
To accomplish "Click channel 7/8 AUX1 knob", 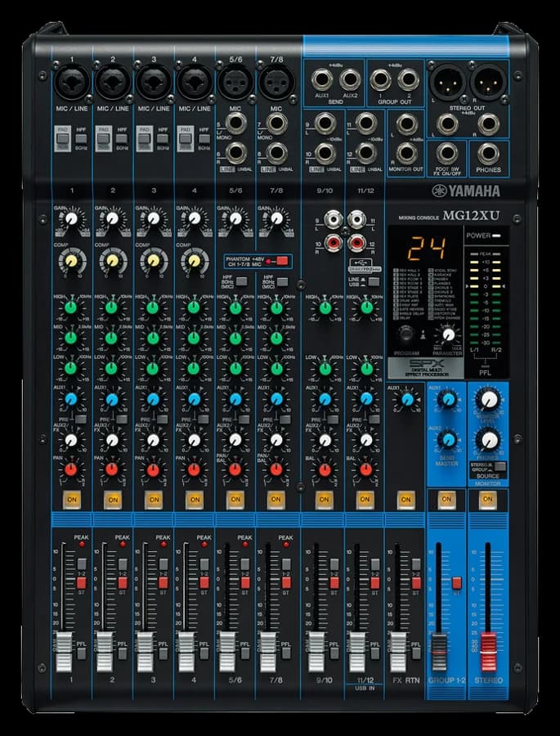I will click(x=276, y=399).
